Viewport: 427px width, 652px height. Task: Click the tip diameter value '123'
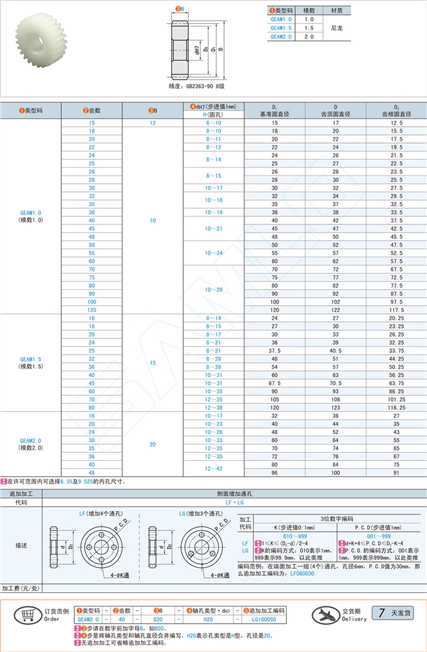336,408
